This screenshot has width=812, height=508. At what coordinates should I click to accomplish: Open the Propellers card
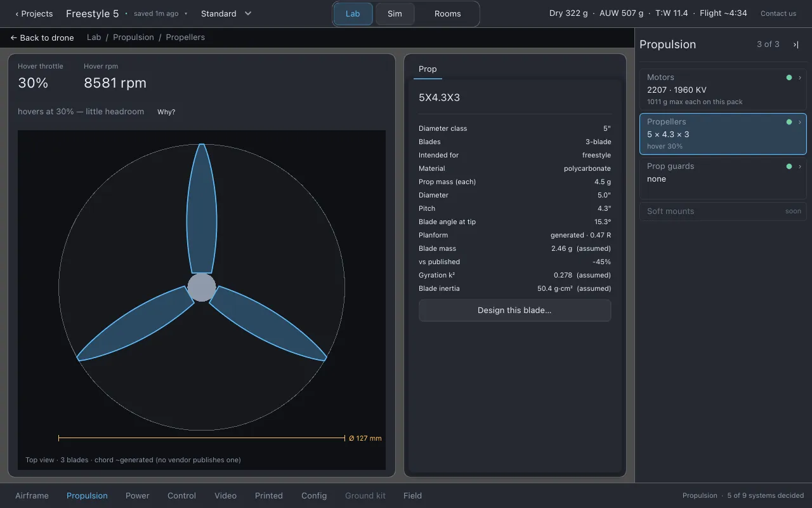(x=723, y=134)
